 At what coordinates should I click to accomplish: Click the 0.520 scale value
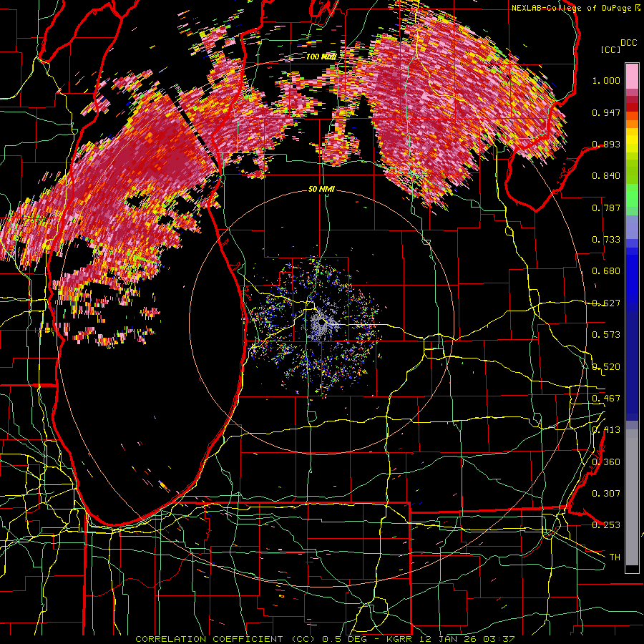pyautogui.click(x=606, y=367)
